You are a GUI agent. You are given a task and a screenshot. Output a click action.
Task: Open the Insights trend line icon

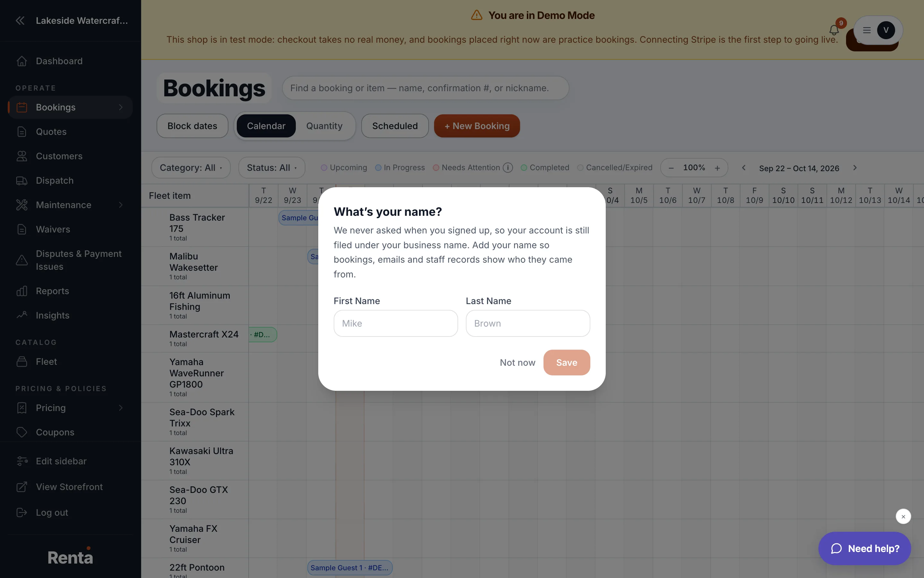coord(22,315)
